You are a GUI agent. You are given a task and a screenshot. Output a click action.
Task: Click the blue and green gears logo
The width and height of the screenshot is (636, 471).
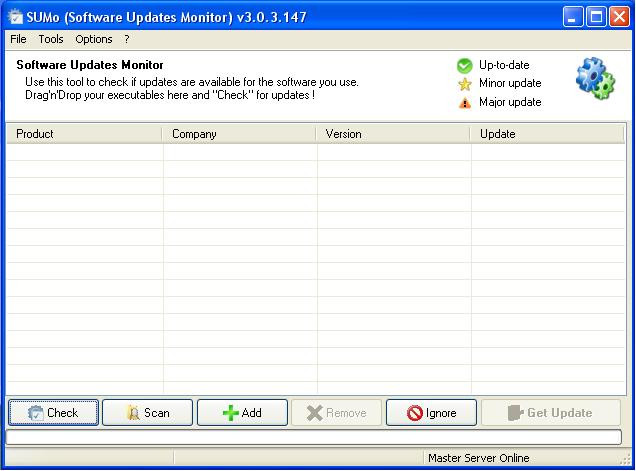[x=595, y=78]
